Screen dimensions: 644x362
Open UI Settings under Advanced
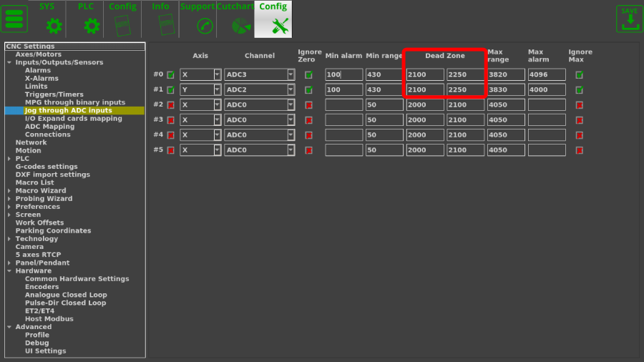[45, 351]
